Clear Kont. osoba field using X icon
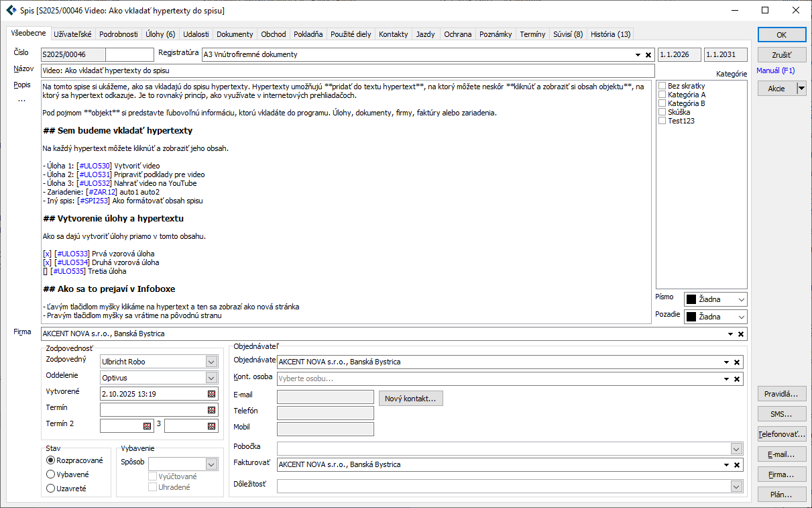812x508 pixels. click(737, 379)
